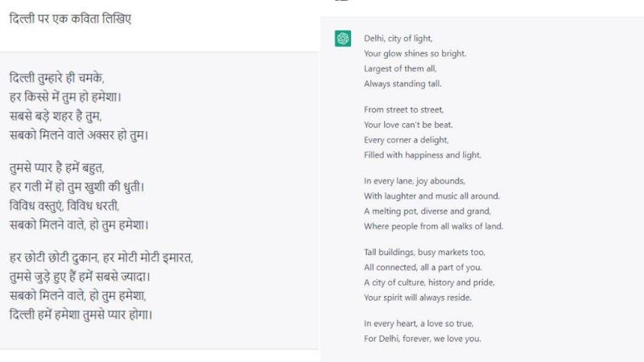Click the line "दिल्ली तुम्हारे ही चमके,"

tap(57, 78)
